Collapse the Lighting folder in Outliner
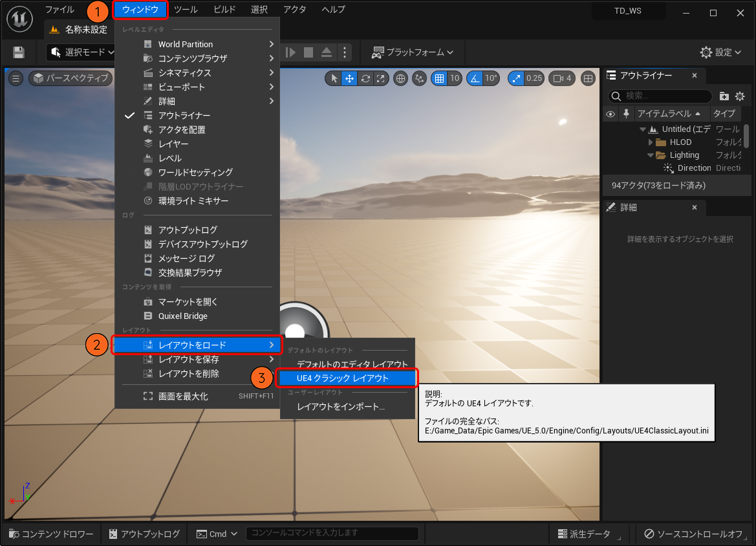This screenshot has width=756, height=546. (x=651, y=155)
